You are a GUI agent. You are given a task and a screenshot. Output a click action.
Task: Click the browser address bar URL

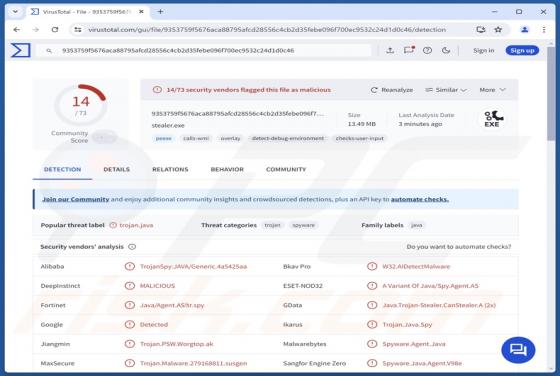point(267,30)
